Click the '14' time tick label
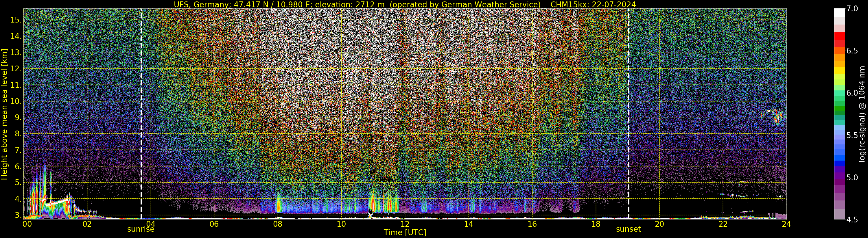Image resolution: width=868 pixels, height=238 pixels. (468, 224)
